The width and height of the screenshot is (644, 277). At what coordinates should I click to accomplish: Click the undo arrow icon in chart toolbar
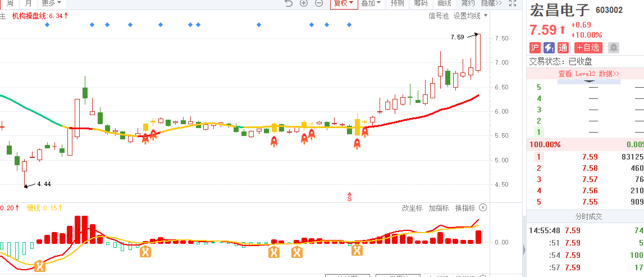289,3
